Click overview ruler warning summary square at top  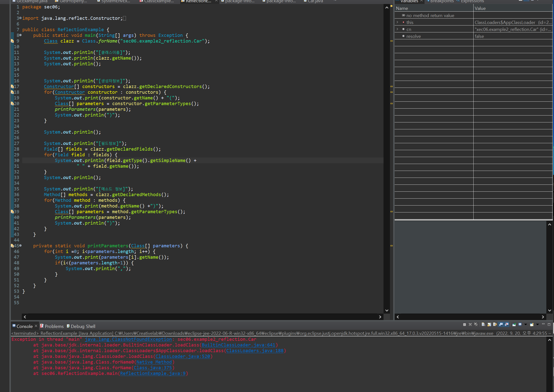coord(391,6)
